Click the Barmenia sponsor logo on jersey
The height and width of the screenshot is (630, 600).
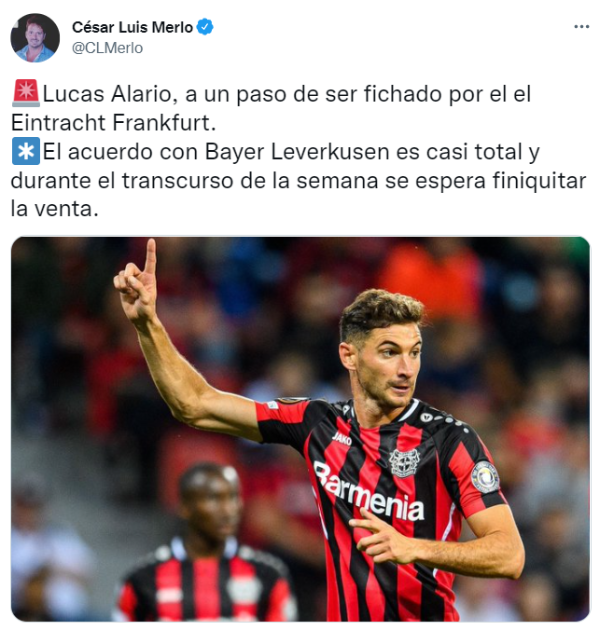coord(368,492)
